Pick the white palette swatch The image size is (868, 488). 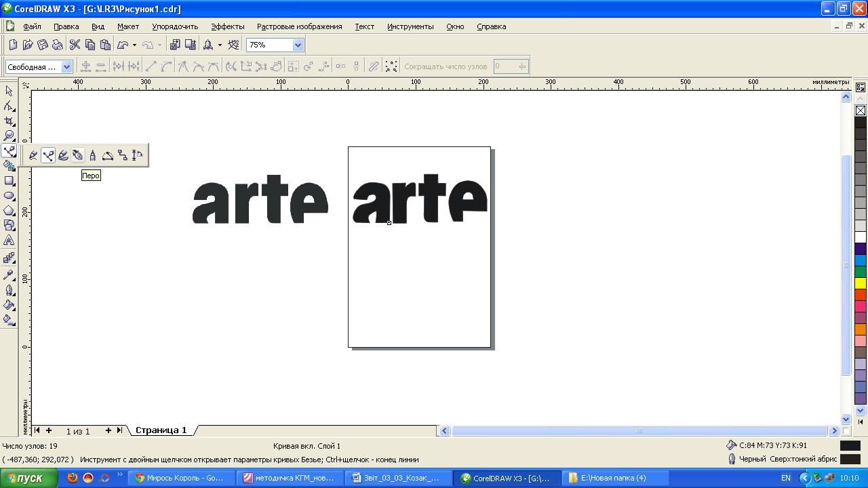click(x=861, y=237)
